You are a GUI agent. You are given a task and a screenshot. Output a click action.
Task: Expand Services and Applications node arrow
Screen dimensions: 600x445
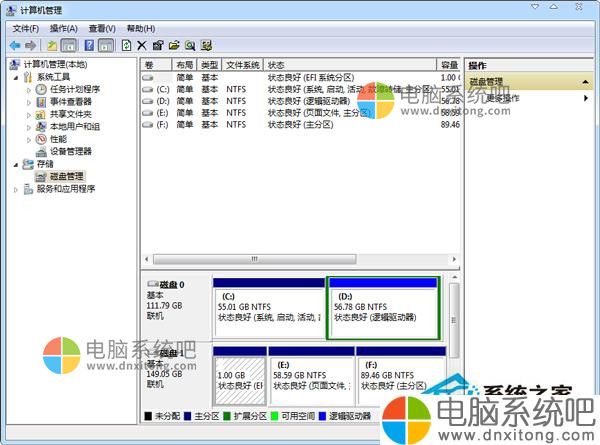[16, 189]
